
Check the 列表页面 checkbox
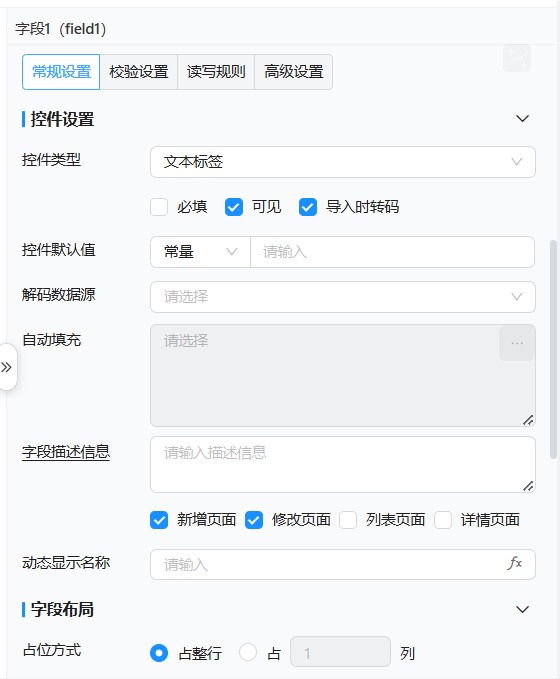pos(348,520)
